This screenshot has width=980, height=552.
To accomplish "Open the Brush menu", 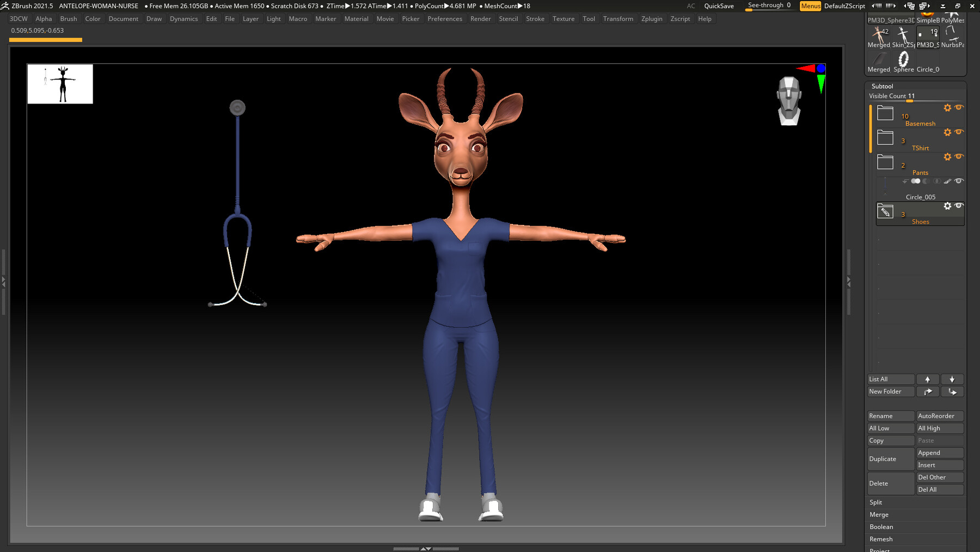I will pos(69,19).
